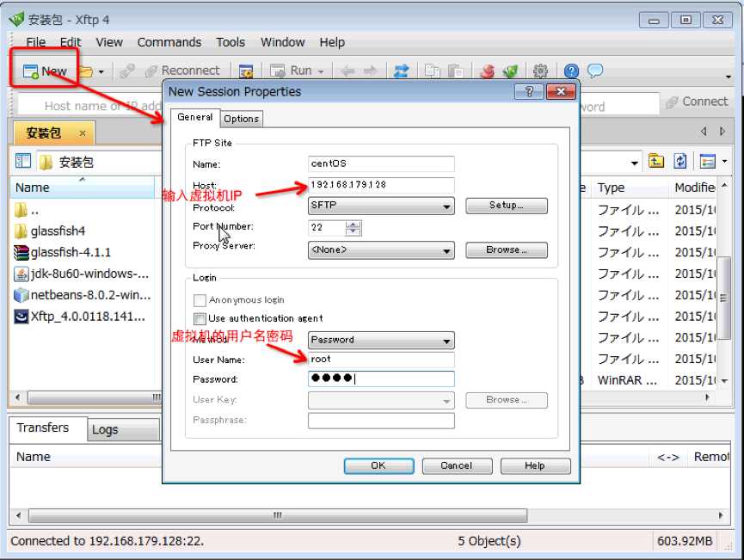Open the Commands menu

pyautogui.click(x=169, y=42)
